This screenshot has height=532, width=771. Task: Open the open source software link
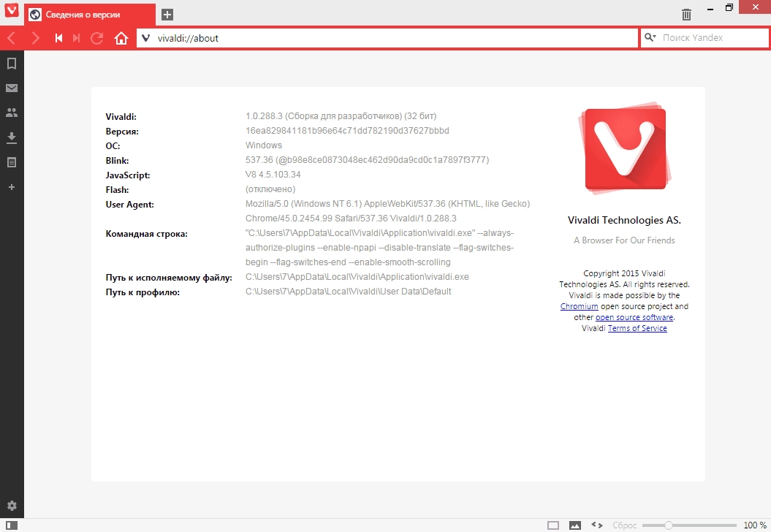(634, 317)
